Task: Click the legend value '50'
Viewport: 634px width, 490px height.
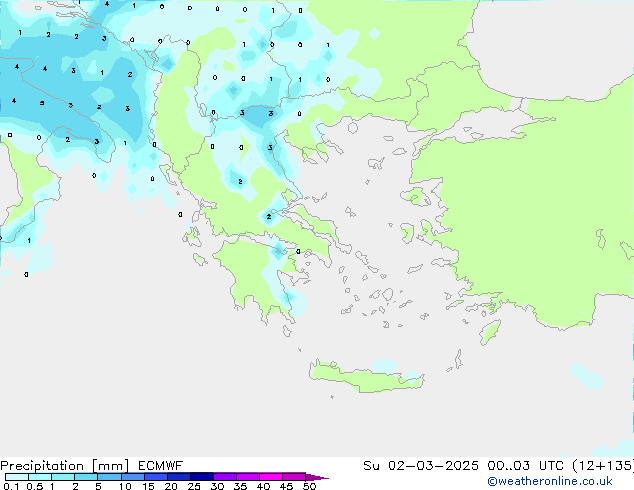Action: [309, 486]
